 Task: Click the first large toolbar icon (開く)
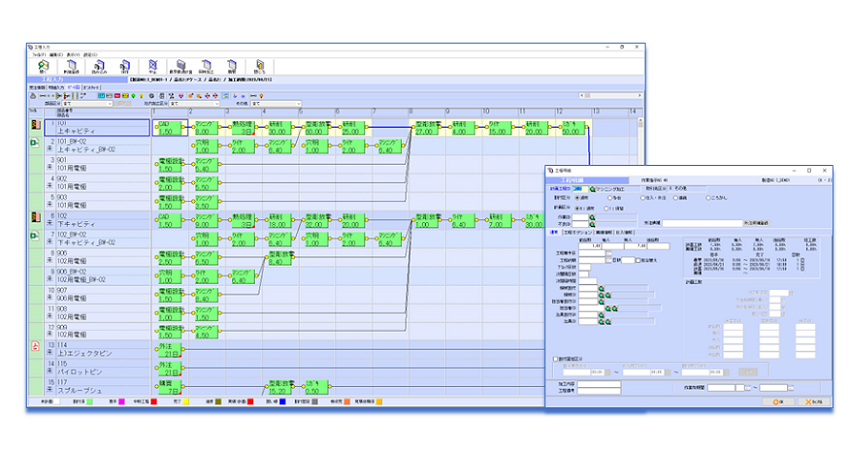tap(41, 66)
